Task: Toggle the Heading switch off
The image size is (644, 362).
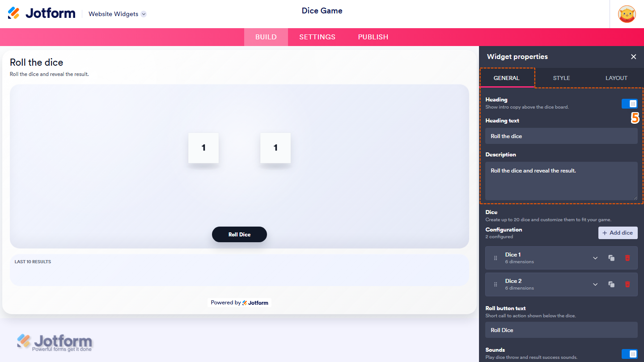Action: tap(629, 104)
